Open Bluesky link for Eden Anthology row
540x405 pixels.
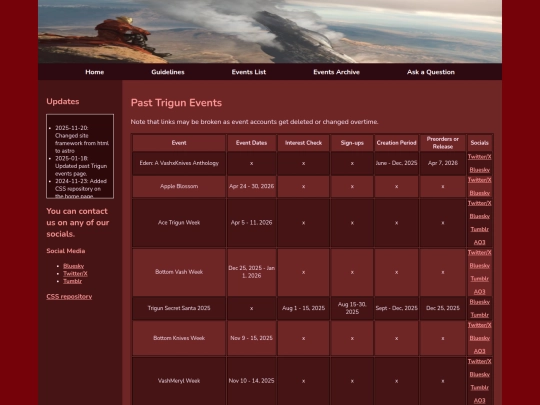479,170
